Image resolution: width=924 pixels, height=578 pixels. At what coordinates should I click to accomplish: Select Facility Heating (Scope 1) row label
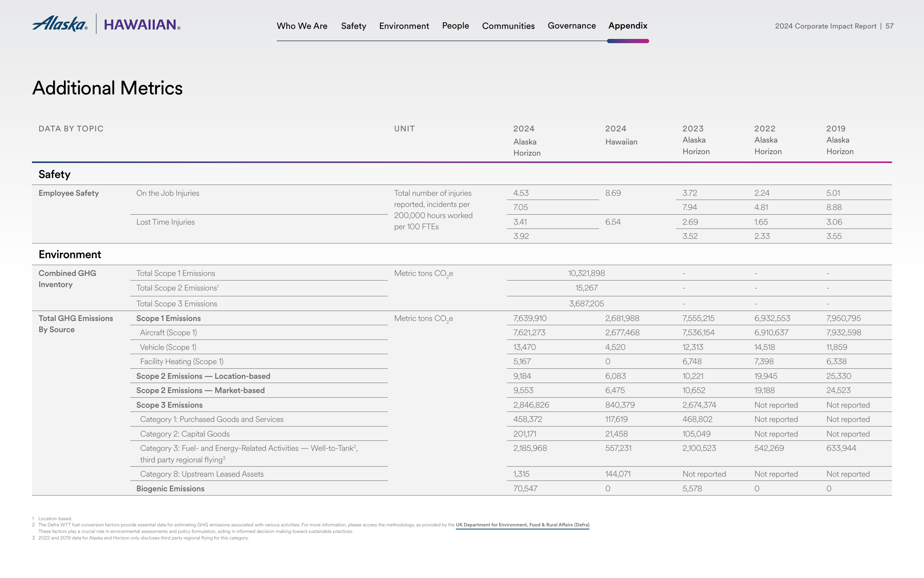(x=182, y=361)
